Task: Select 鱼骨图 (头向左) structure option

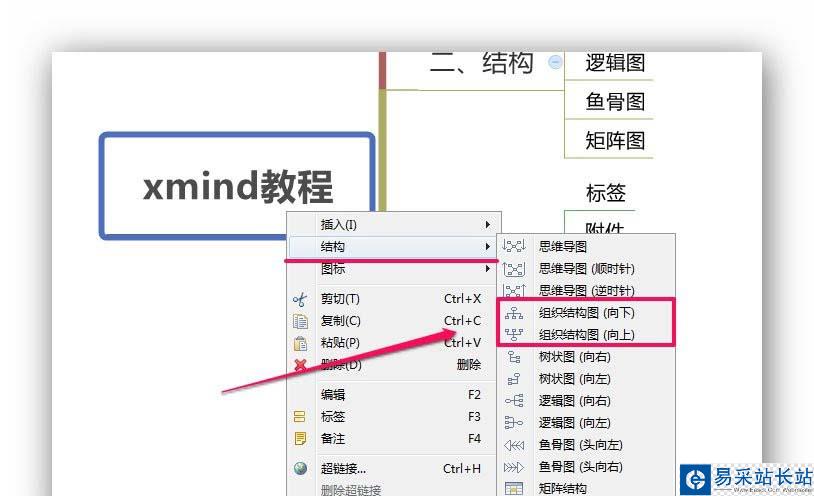Action: tap(587, 445)
